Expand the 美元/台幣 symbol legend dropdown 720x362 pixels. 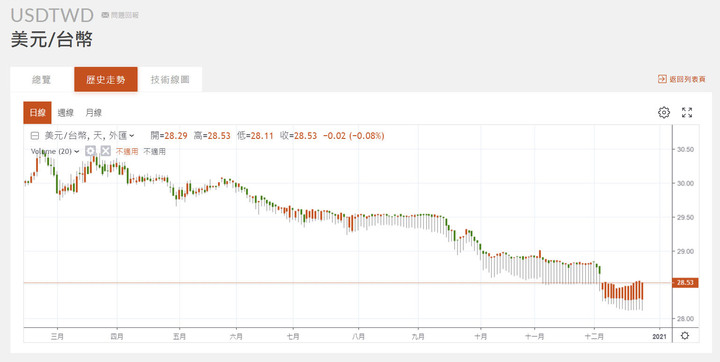tap(132, 136)
